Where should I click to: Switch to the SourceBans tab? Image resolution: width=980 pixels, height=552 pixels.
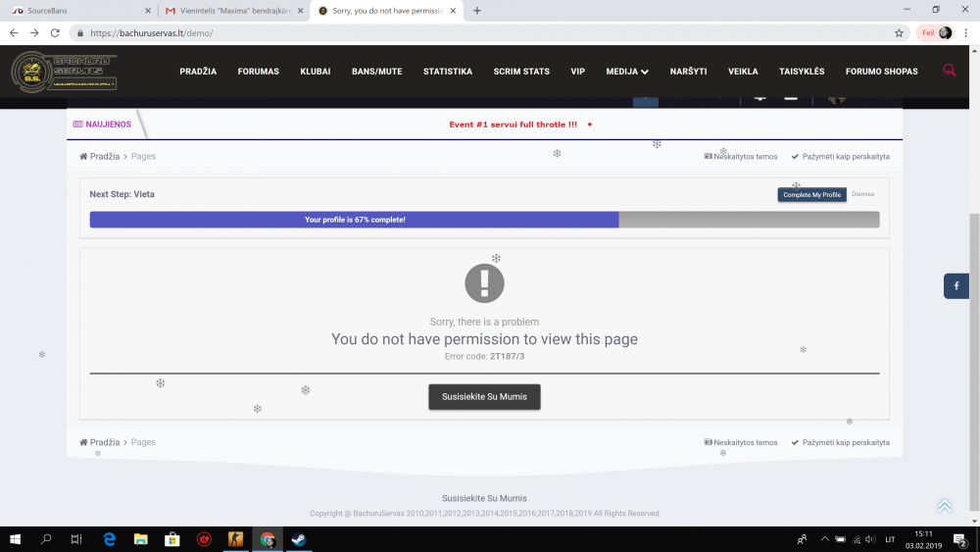point(78,11)
